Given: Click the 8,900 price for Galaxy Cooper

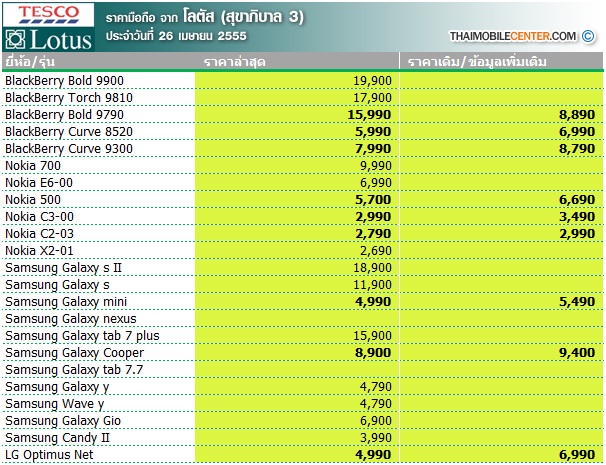Looking at the screenshot, I should (373, 353).
